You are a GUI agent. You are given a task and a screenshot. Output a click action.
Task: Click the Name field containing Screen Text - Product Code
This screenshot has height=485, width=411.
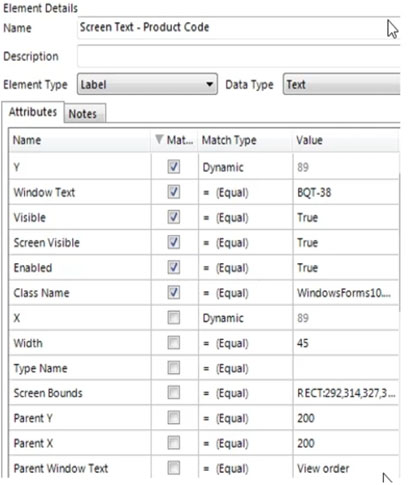(x=239, y=27)
